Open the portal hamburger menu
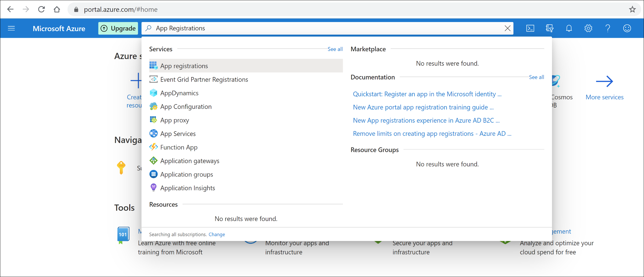644x277 pixels. (11, 28)
